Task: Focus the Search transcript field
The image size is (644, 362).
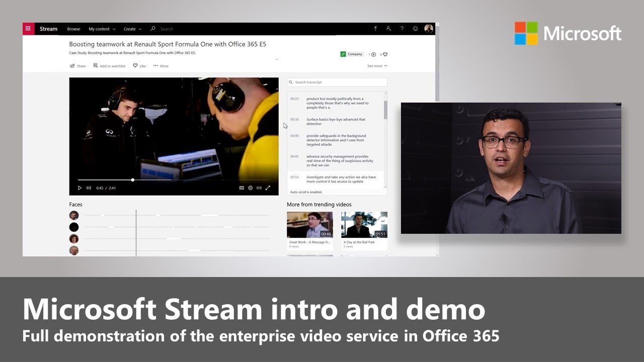Action: (337, 82)
